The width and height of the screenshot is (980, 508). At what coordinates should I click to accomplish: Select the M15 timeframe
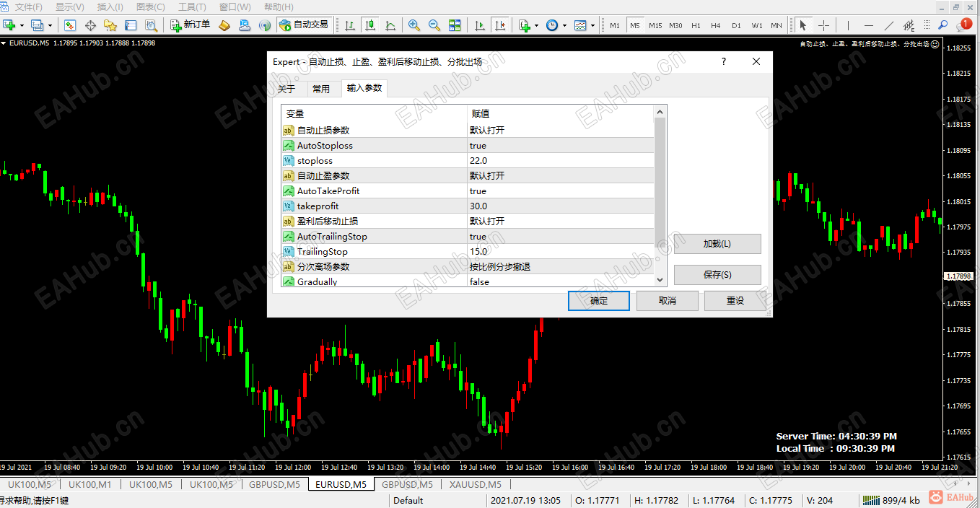point(655,25)
